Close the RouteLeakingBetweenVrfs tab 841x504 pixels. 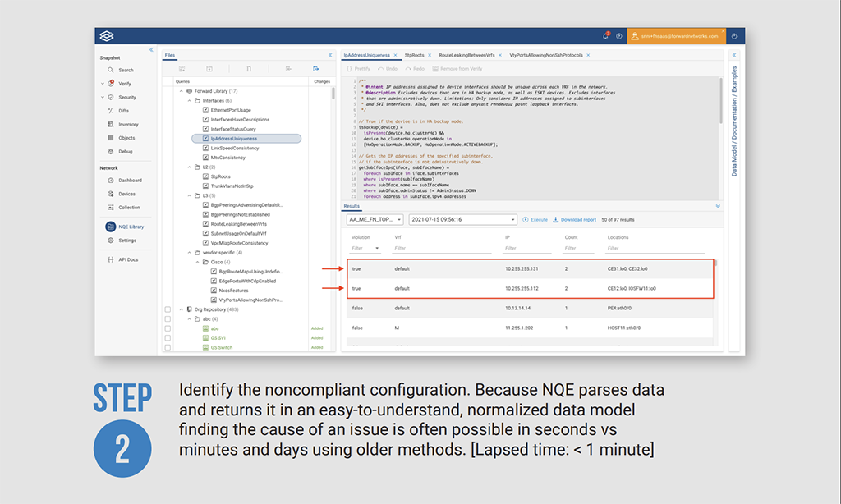(x=500, y=55)
